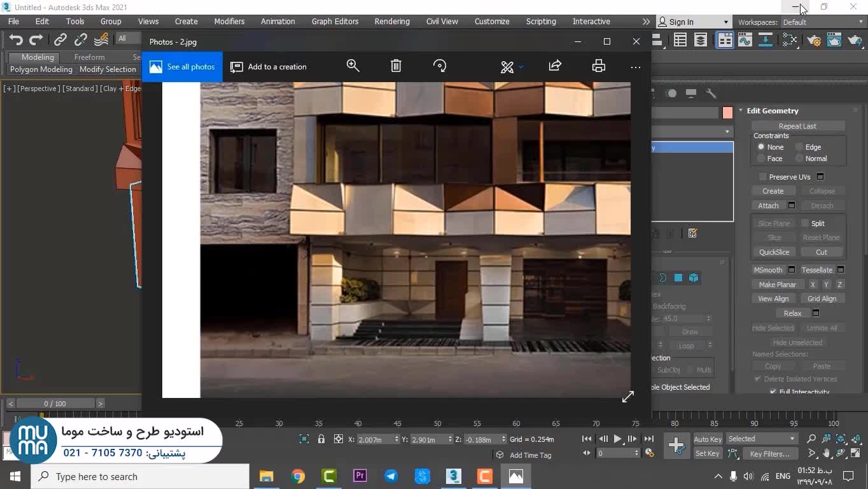868x489 pixels.
Task: Open the Selected key filter dropdown
Action: tap(762, 439)
